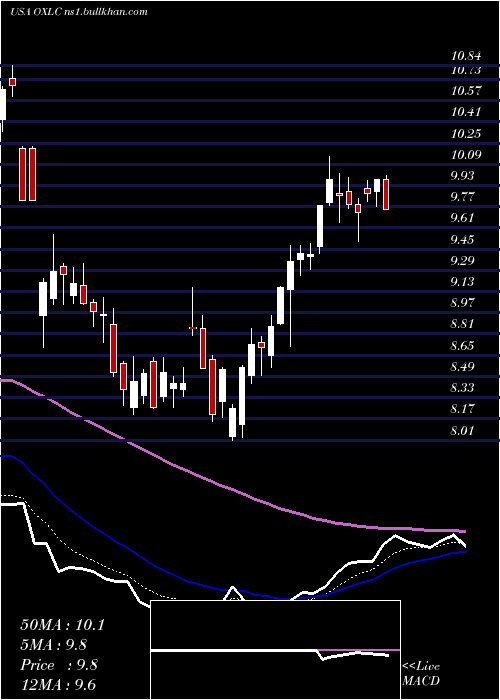
Task: Select the 10.84 price level label
Action: [466, 56]
